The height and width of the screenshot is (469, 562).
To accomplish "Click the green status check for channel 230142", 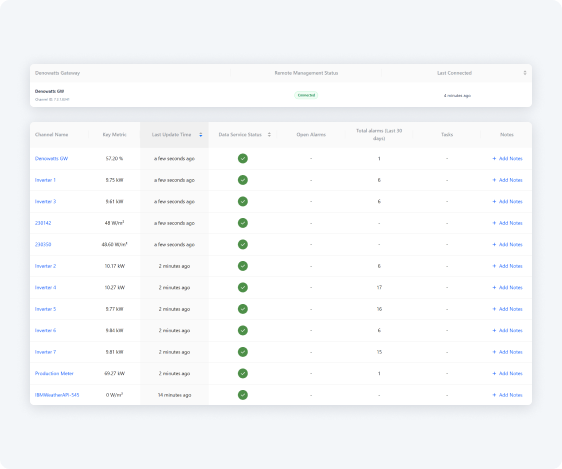I will coord(243,223).
